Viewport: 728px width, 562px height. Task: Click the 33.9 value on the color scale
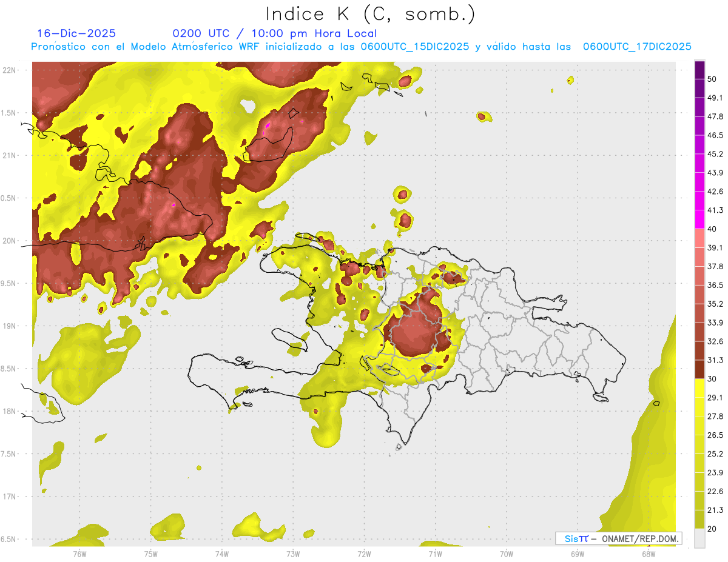coord(715,323)
